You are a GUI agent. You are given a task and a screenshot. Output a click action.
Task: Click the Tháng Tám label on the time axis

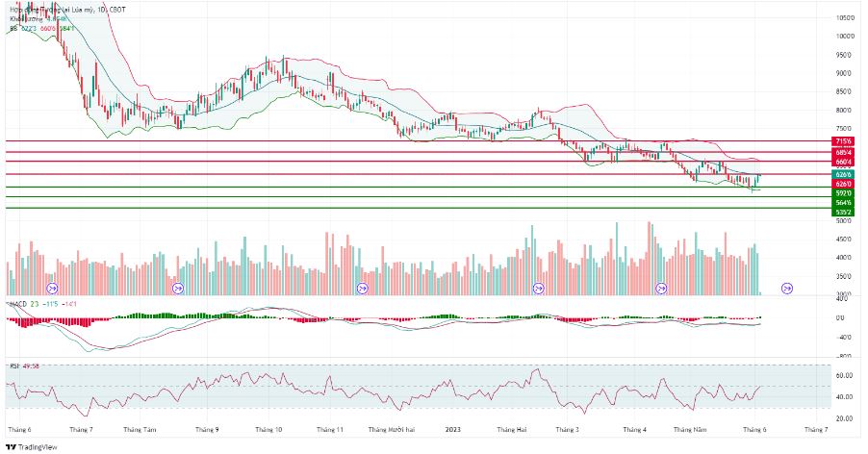point(140,430)
